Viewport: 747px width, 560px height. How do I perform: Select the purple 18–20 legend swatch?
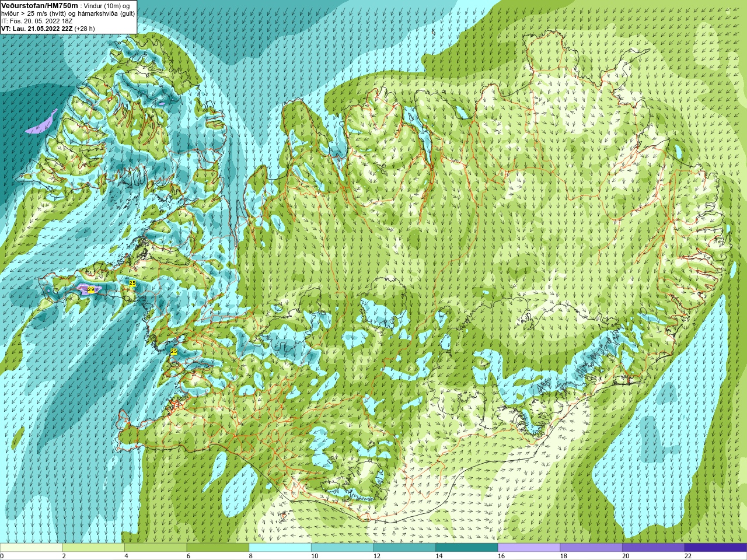coord(591,548)
